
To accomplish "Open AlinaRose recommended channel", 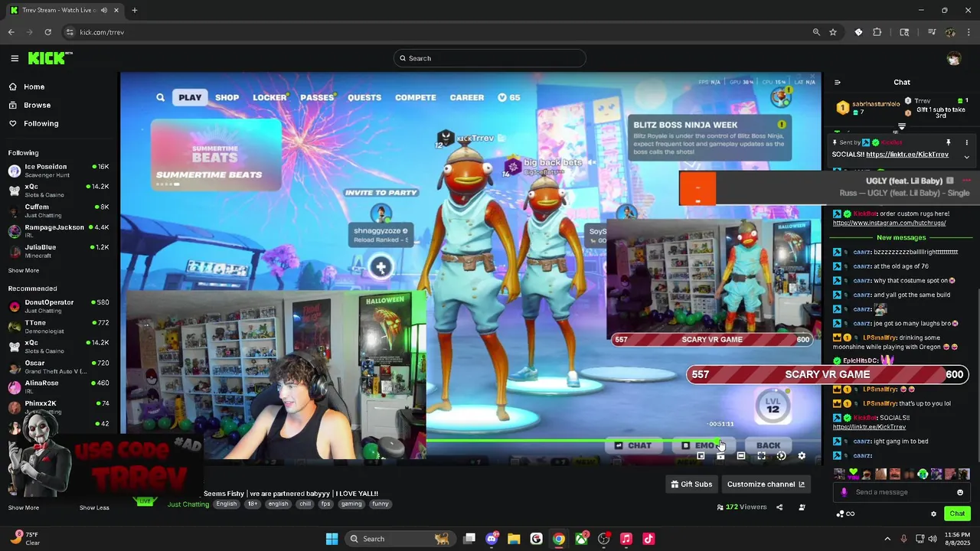I will [58, 386].
